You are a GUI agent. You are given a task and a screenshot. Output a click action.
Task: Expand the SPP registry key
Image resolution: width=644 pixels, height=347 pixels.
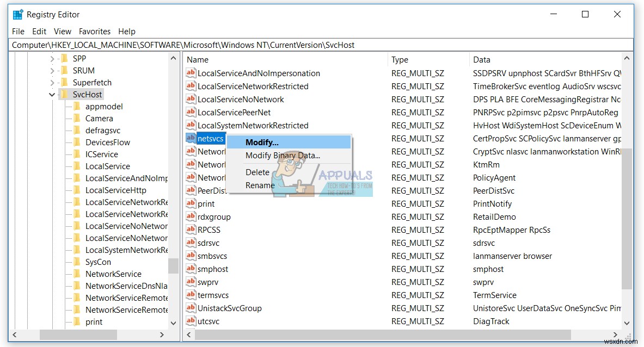[x=52, y=58]
